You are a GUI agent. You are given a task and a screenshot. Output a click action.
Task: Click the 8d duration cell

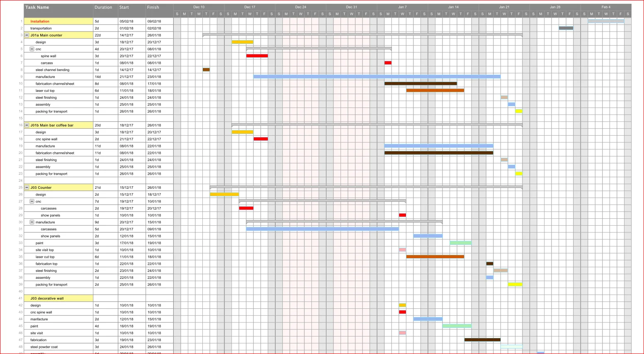(105, 84)
